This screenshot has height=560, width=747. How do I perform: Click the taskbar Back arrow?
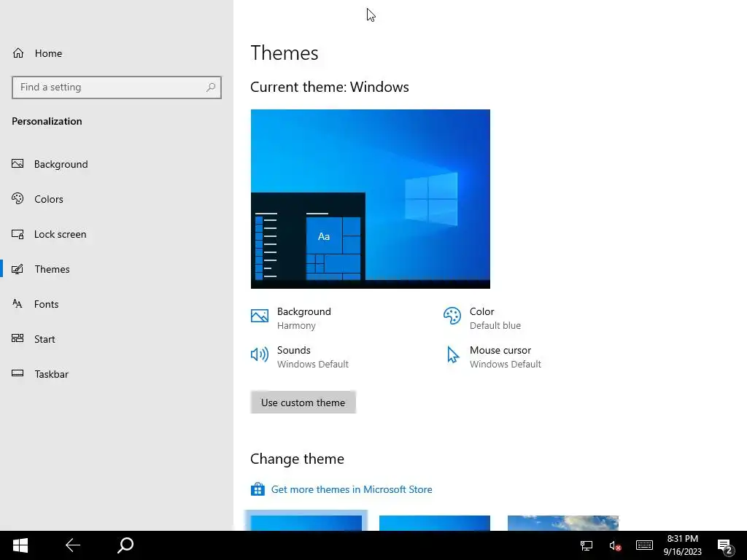click(73, 545)
